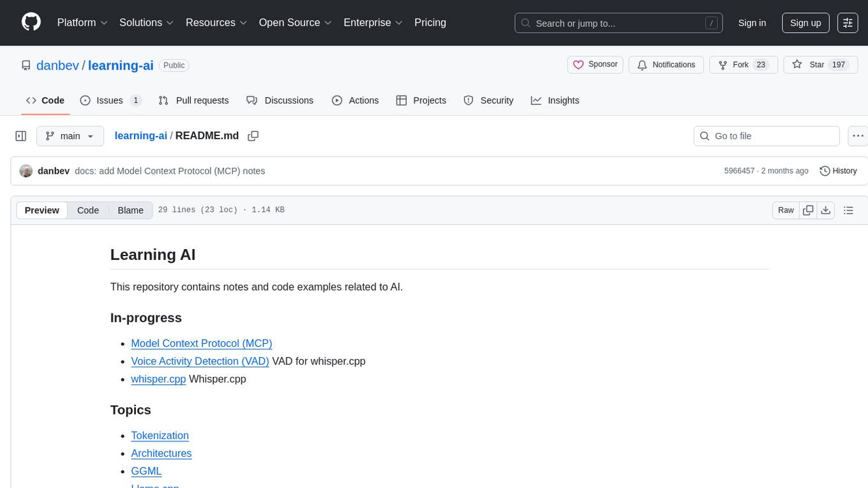The height and width of the screenshot is (488, 868).
Task: Open the Platform dropdown menu
Action: click(x=82, y=22)
